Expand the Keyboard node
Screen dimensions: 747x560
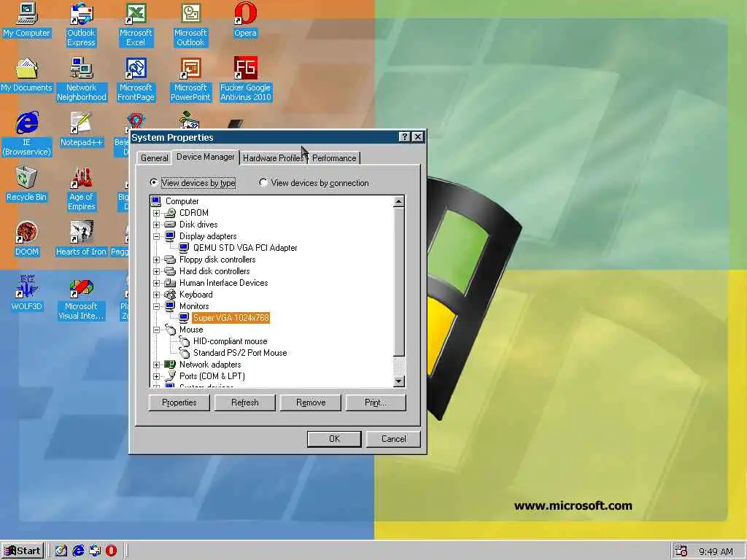pos(156,295)
